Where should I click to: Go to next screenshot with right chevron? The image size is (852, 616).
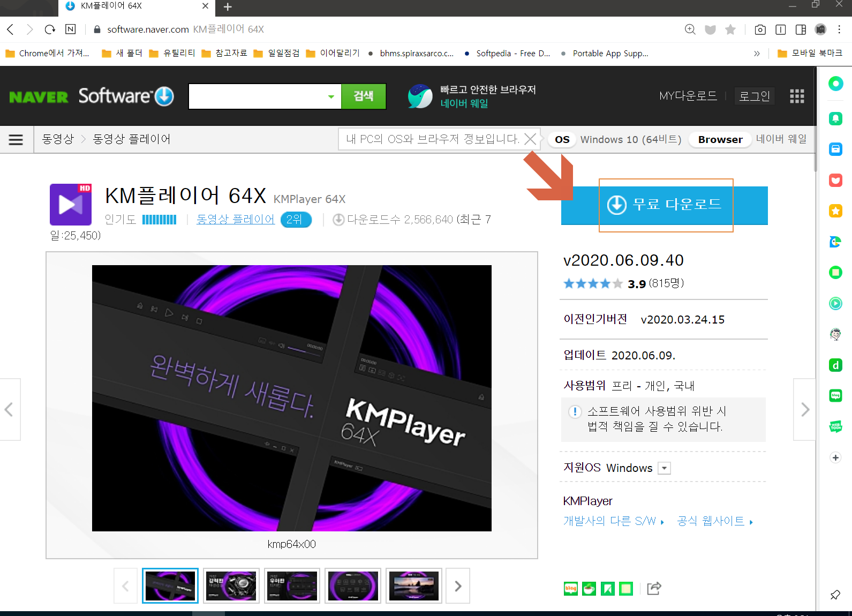coord(458,586)
